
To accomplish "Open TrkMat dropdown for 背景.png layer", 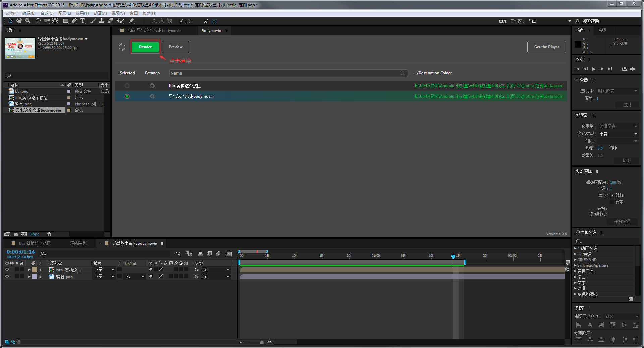I will (x=135, y=277).
